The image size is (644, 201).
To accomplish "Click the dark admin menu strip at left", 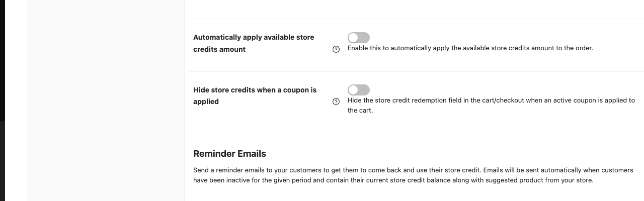I will [x=3, y=60].
